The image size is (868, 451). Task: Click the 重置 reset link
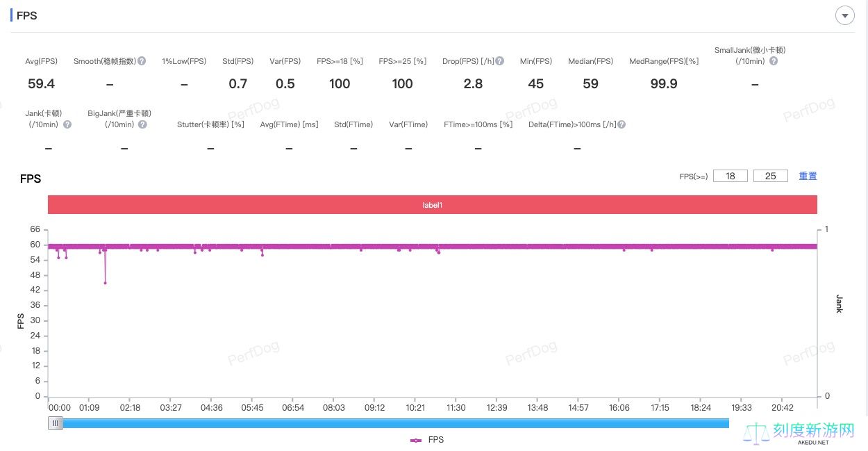point(808,176)
